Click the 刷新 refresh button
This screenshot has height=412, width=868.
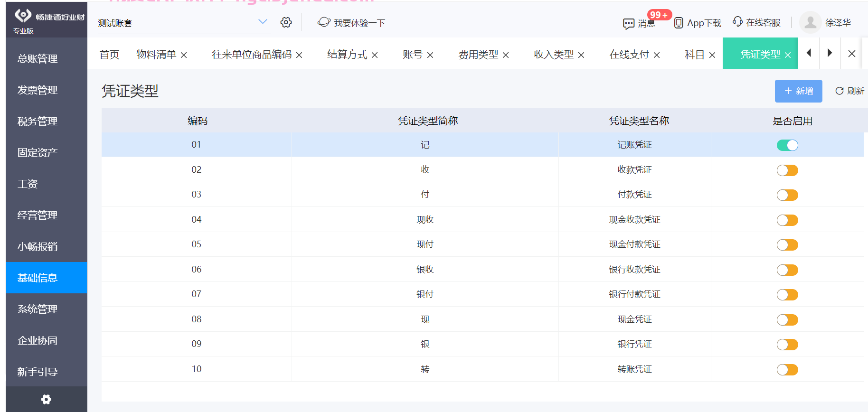(x=849, y=91)
